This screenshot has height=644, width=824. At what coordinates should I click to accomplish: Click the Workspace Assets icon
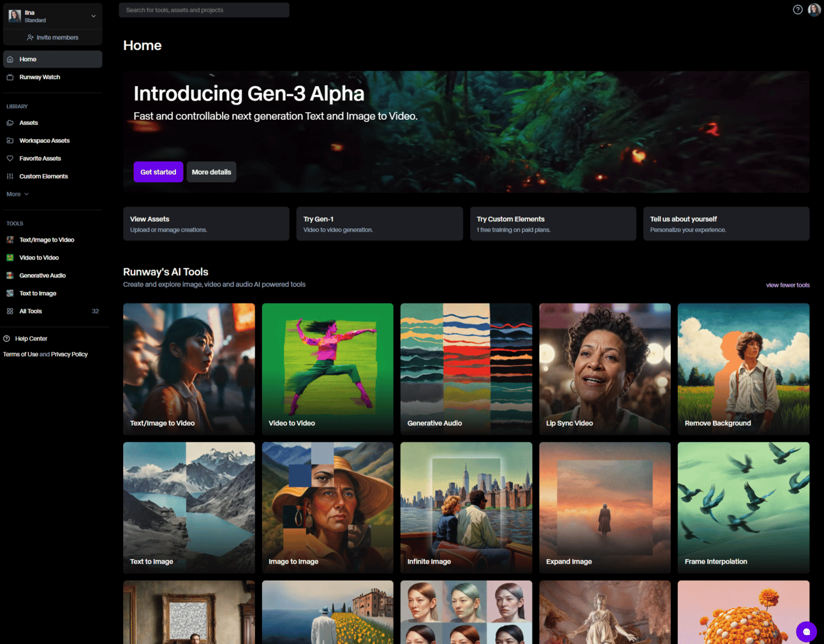10,141
